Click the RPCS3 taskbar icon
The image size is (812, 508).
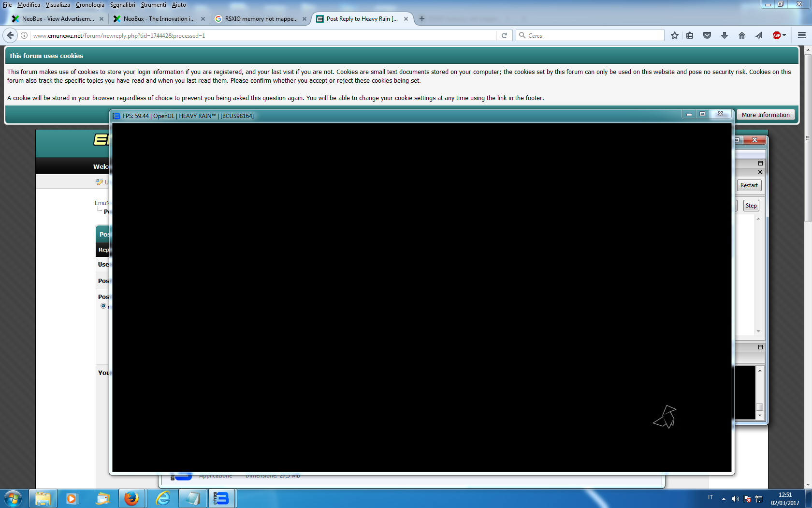pos(221,498)
